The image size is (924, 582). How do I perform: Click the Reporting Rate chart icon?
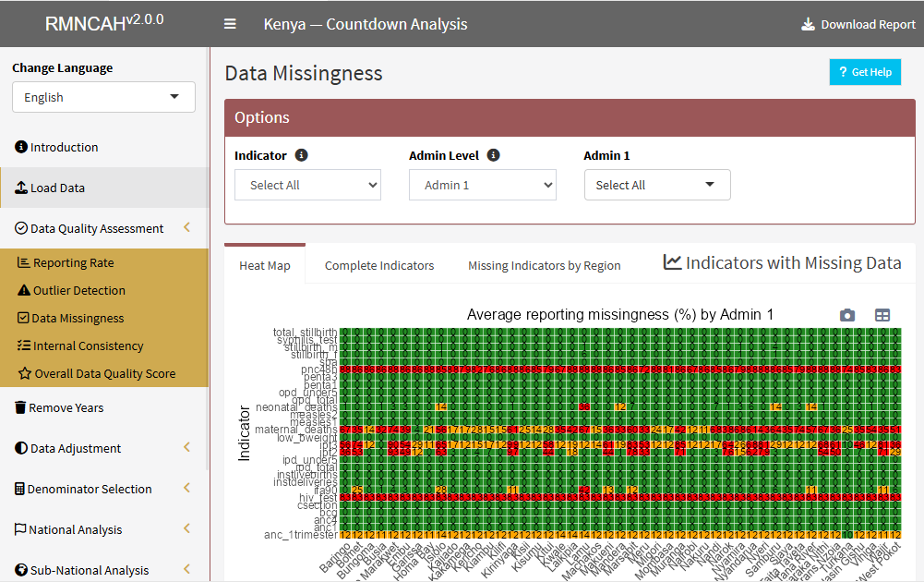(x=24, y=262)
